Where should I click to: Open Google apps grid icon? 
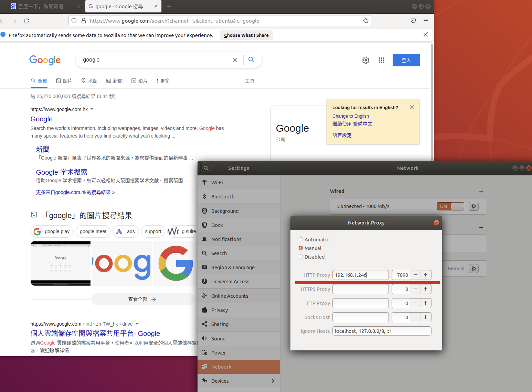point(381,60)
